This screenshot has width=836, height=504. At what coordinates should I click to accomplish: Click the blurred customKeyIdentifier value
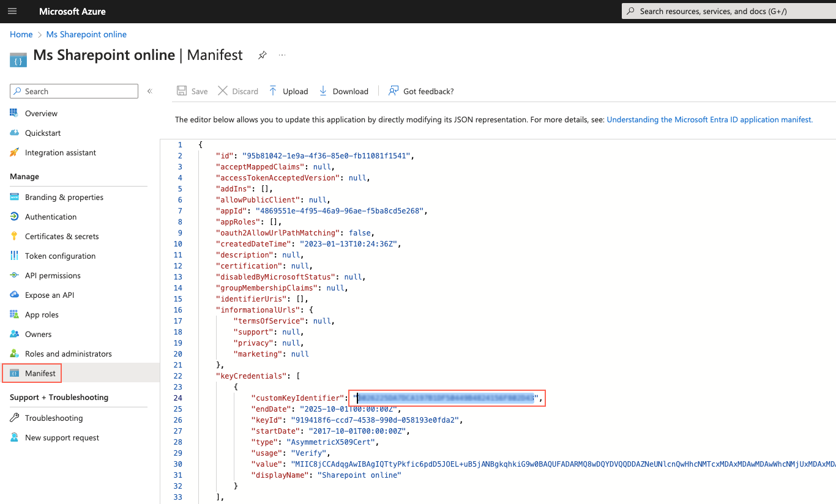click(x=446, y=398)
